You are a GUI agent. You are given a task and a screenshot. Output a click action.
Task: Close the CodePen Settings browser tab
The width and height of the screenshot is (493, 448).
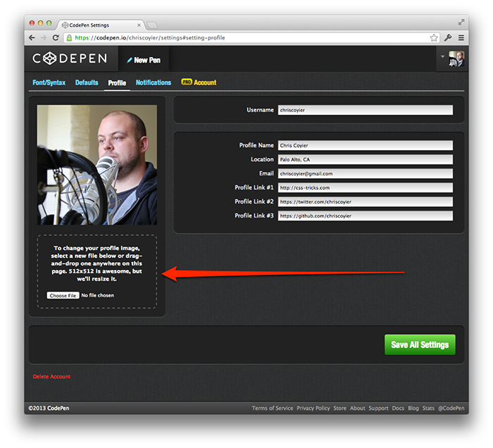pos(139,25)
